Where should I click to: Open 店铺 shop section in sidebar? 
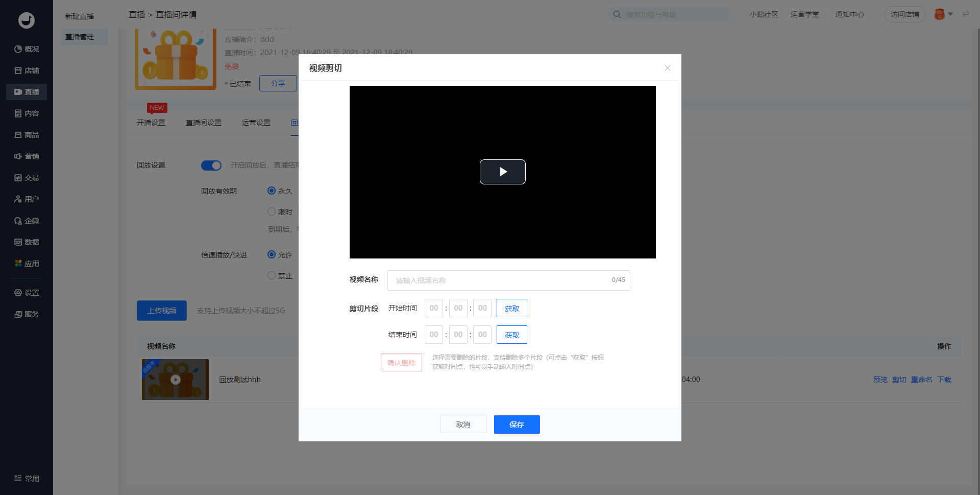(27, 70)
